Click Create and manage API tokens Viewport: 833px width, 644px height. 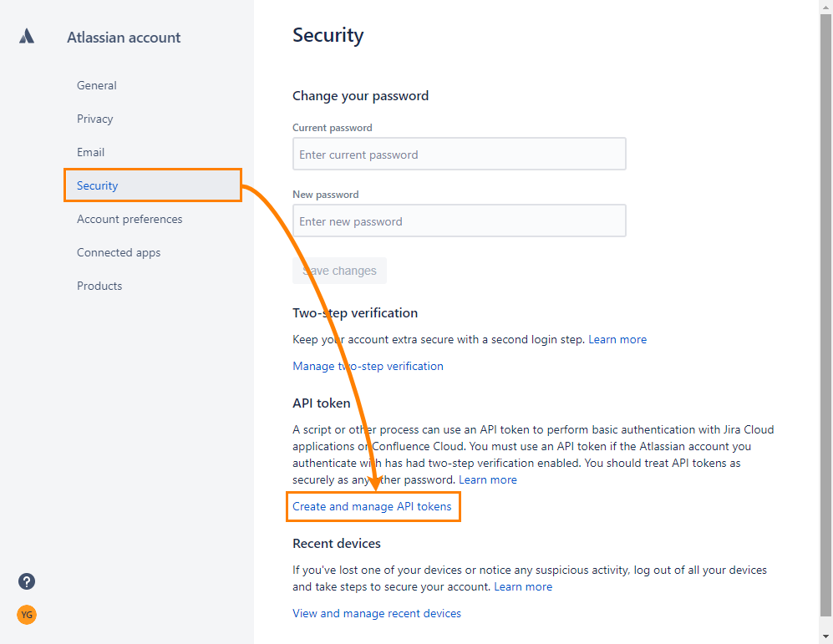pos(373,506)
